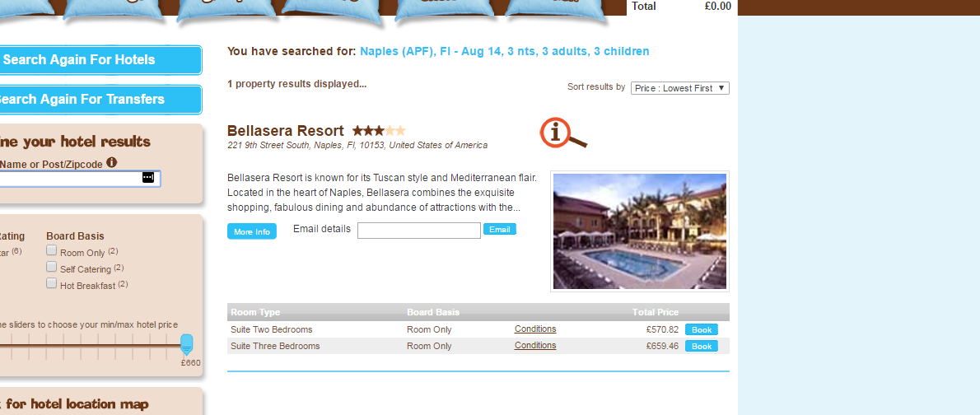The image size is (980, 415).
Task: View Conditions for Suite Three Bedrooms
Action: pyautogui.click(x=535, y=346)
